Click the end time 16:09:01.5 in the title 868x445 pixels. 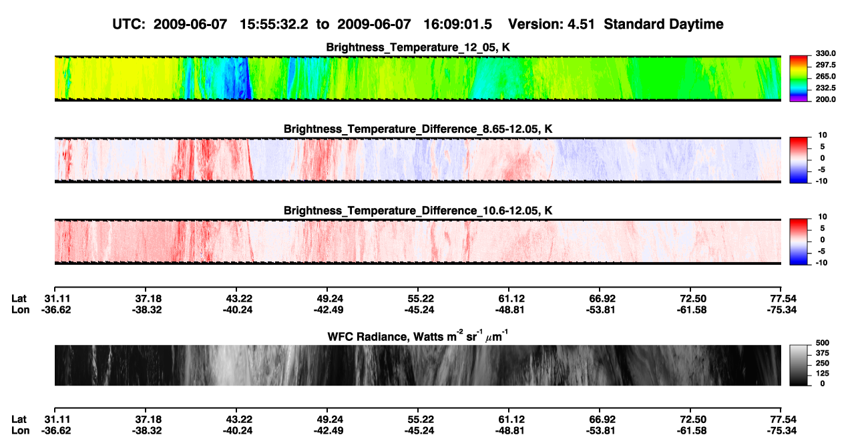click(x=458, y=24)
